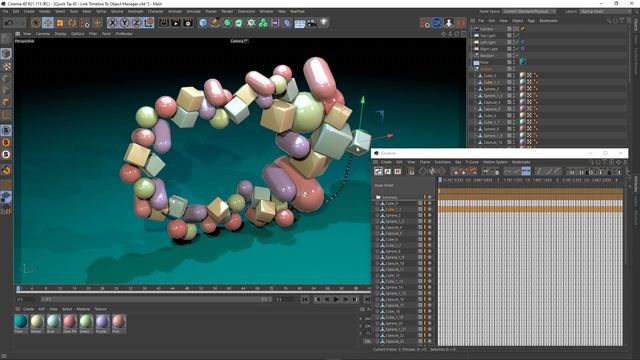Open the Simulate menu
The width and height of the screenshot is (640, 360).
(193, 11)
